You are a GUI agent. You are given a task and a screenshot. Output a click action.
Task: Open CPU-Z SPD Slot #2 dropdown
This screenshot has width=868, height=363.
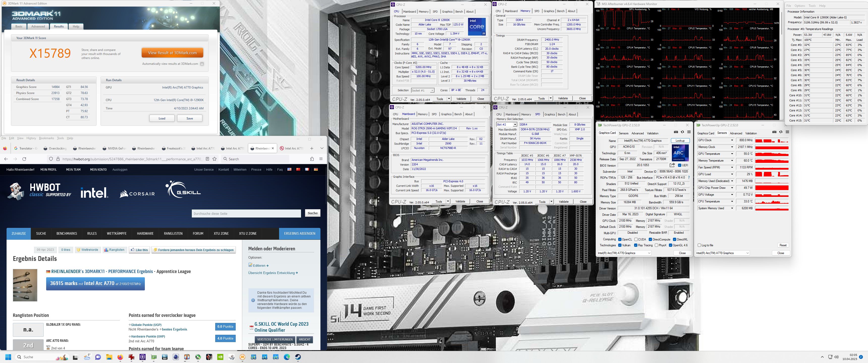(x=506, y=125)
